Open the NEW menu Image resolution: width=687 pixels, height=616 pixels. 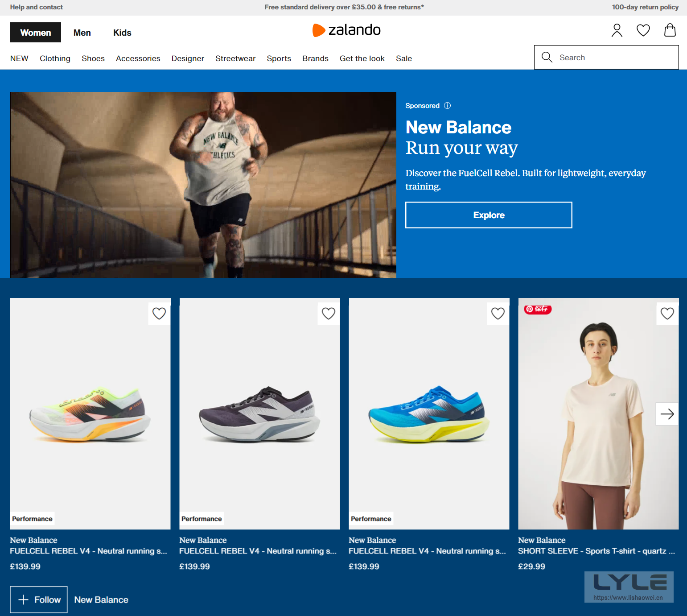click(x=19, y=58)
